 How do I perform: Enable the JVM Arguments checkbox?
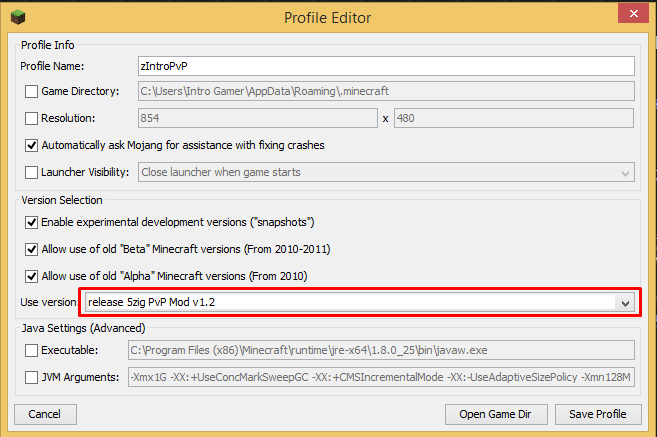click(31, 378)
